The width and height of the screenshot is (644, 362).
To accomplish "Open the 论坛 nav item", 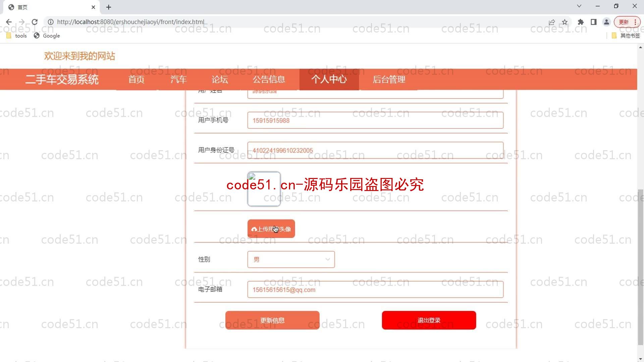I will [x=220, y=79].
